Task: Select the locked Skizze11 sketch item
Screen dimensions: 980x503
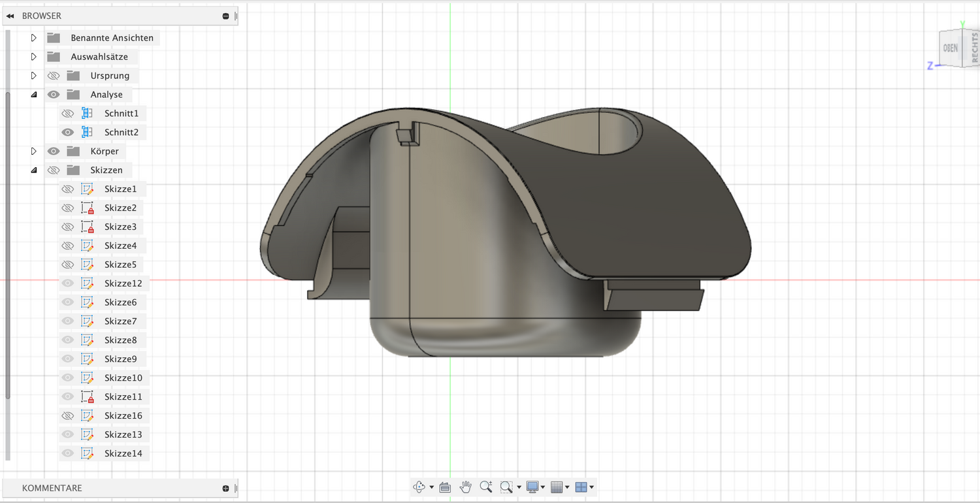Action: [x=123, y=397]
